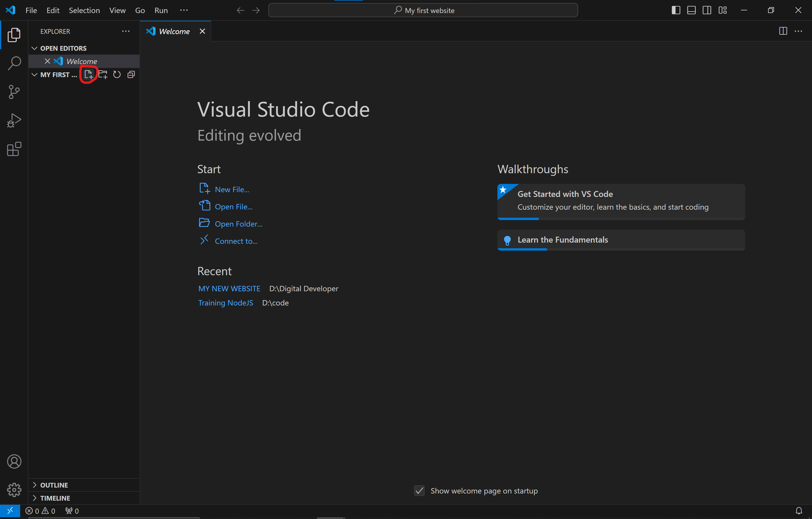Toggle Secondary Side Bar visibility
The width and height of the screenshot is (812, 519).
[707, 10]
